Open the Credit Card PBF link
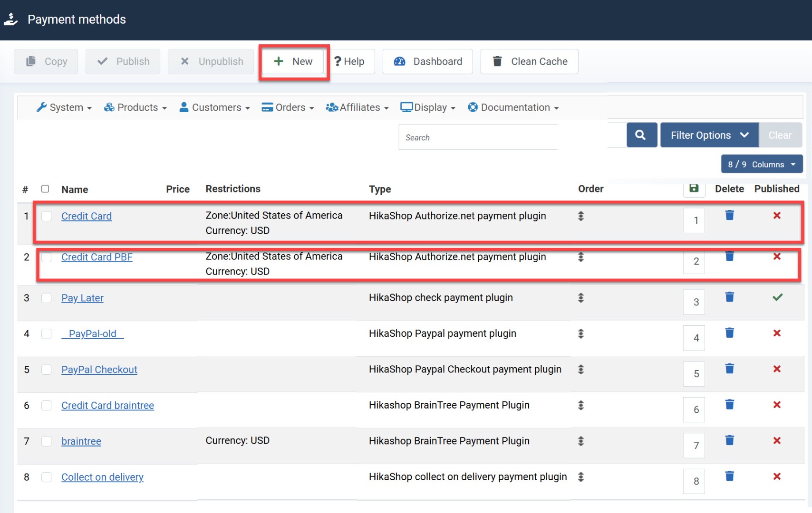Viewport: 812px width, 513px height. 97,257
